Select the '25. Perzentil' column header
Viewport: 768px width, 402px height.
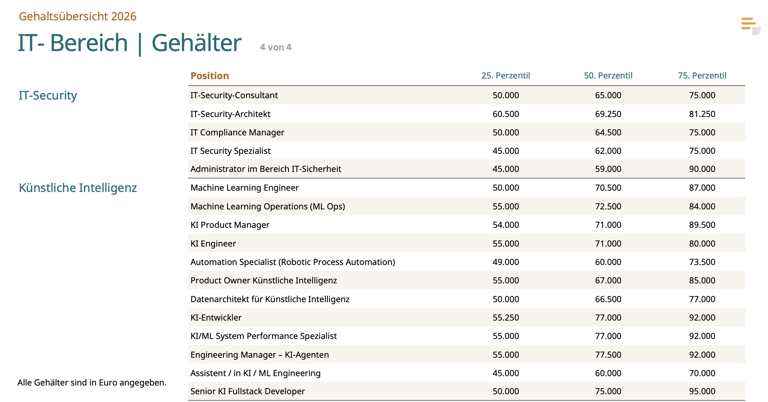505,76
